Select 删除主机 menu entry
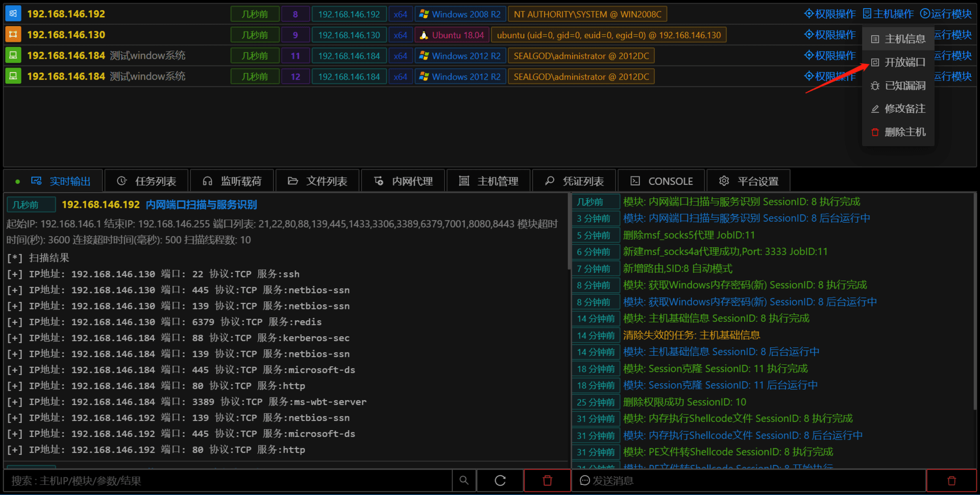 (898, 132)
